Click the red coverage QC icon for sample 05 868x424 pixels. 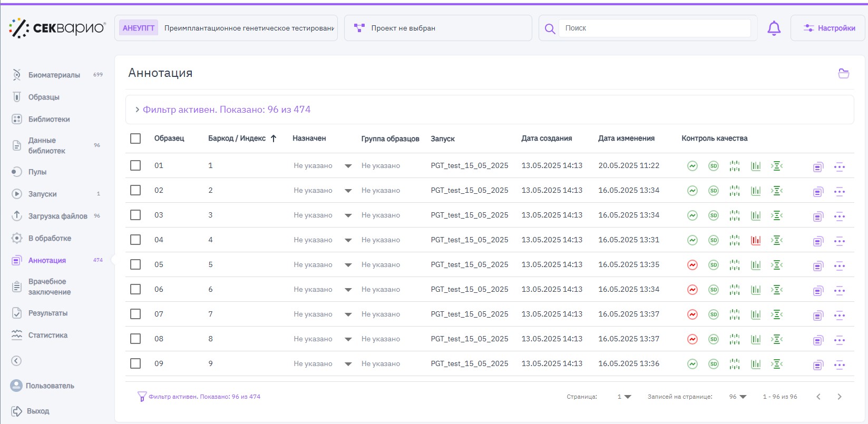tap(693, 265)
